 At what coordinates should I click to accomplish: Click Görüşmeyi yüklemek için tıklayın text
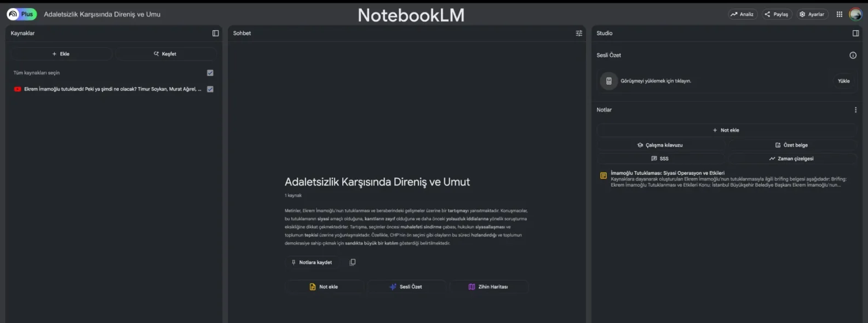[x=656, y=81]
